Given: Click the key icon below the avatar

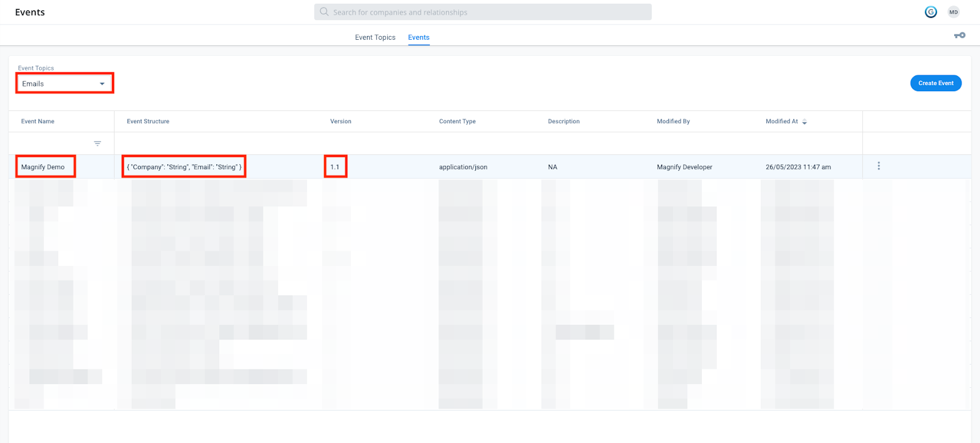Looking at the screenshot, I should tap(959, 36).
